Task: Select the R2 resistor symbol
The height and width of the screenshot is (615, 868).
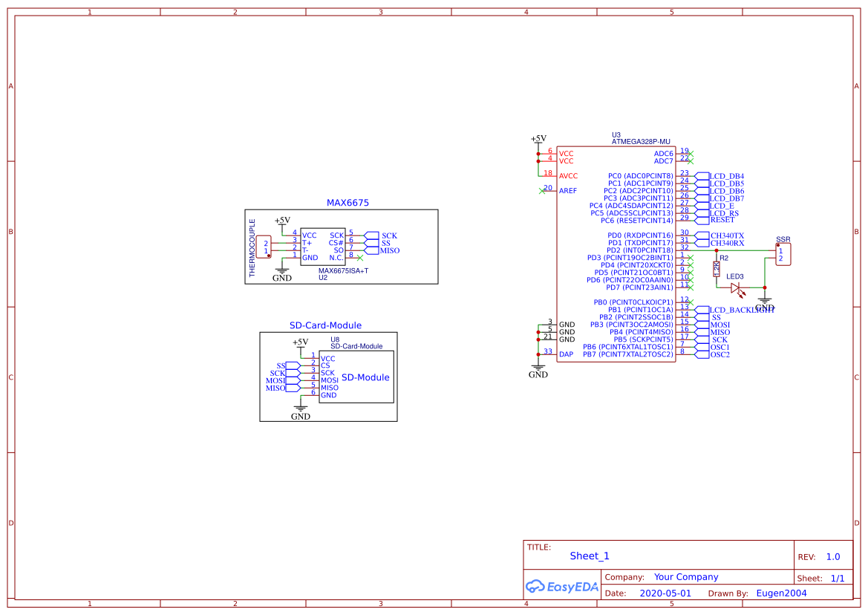Action: pyautogui.click(x=716, y=270)
